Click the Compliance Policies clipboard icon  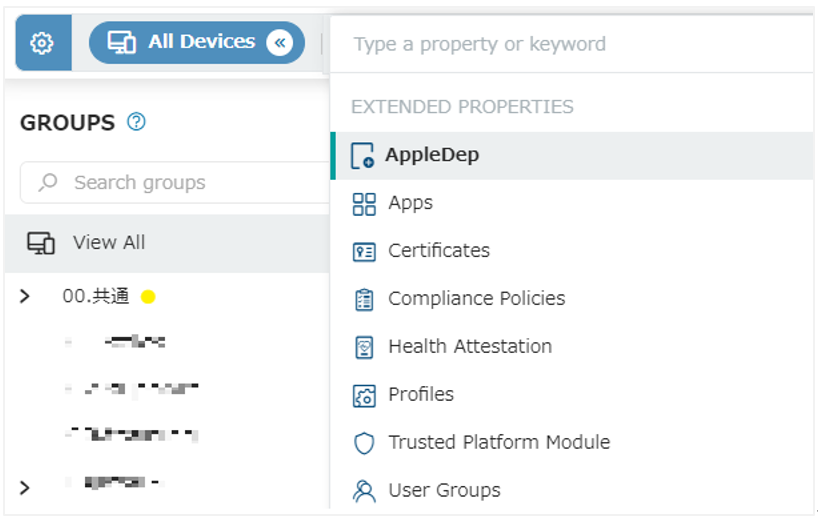364,299
